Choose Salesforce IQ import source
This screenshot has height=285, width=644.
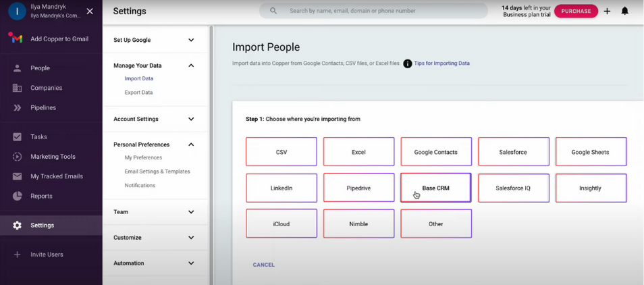pos(514,188)
